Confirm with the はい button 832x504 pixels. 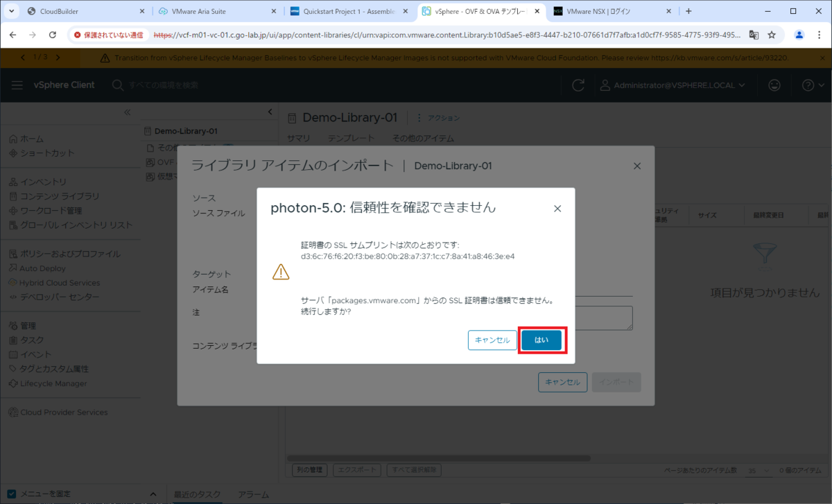tap(541, 340)
